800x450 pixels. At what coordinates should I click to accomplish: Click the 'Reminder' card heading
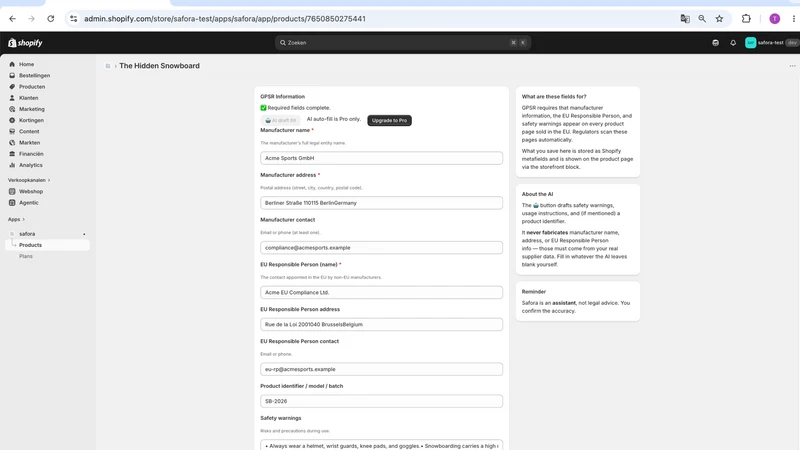534,292
